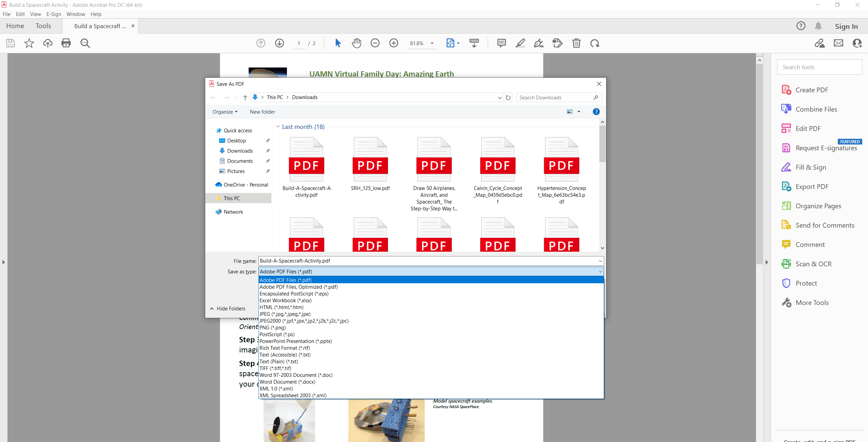
Task: Print the document using printer icon
Action: click(x=66, y=43)
